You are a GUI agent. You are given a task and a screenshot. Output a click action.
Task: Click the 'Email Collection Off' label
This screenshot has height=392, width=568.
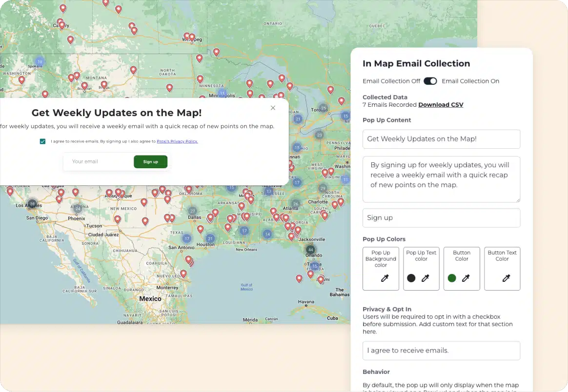[x=391, y=81]
